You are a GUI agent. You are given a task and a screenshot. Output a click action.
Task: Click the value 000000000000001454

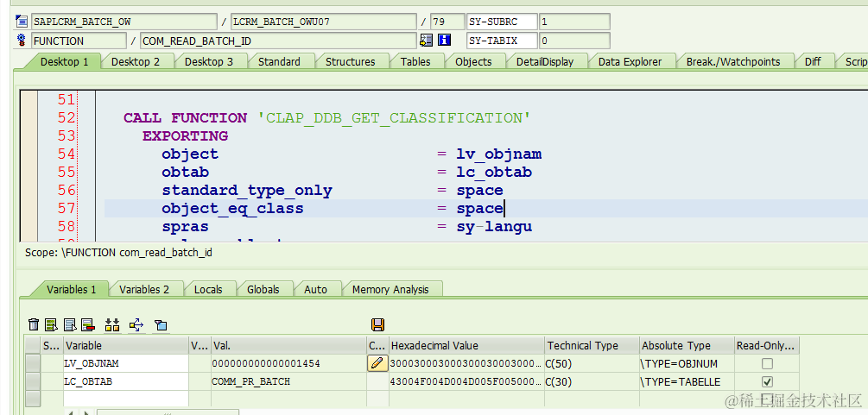[266, 363]
